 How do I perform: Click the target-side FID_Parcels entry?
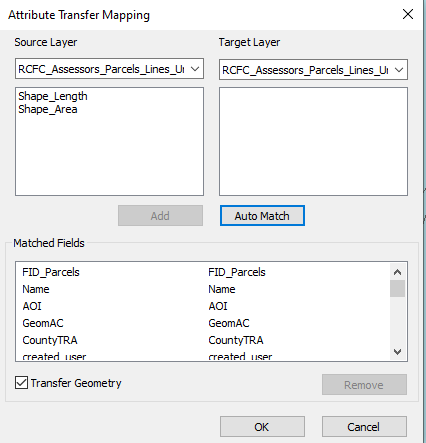pos(237,272)
